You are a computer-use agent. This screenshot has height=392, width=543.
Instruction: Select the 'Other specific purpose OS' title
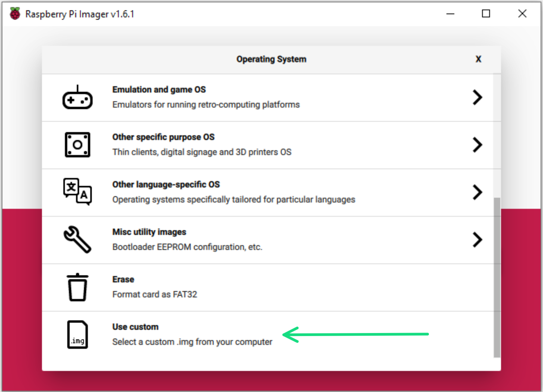coord(163,137)
